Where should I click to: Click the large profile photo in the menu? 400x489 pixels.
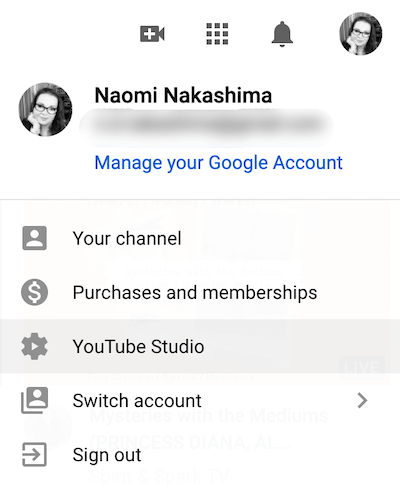tap(45, 109)
